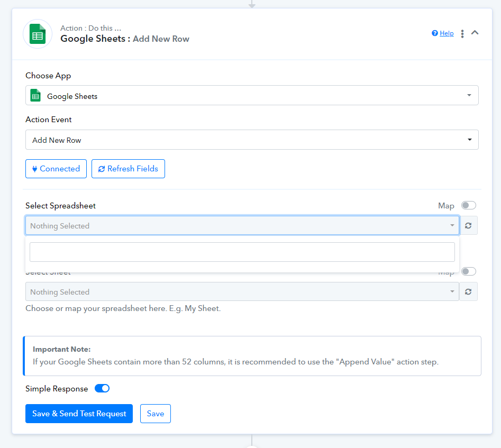Refresh the spreadsheet list icon
This screenshot has height=448, width=501.
tap(468, 226)
